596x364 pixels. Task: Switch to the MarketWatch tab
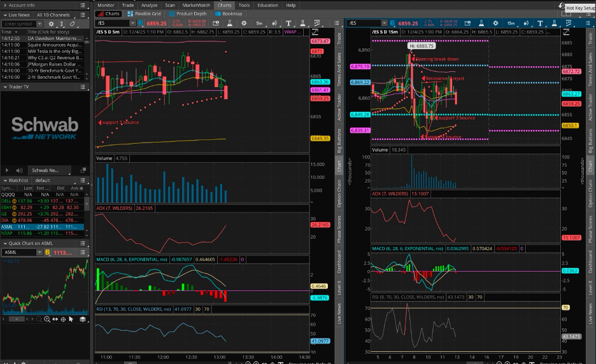[x=196, y=5]
